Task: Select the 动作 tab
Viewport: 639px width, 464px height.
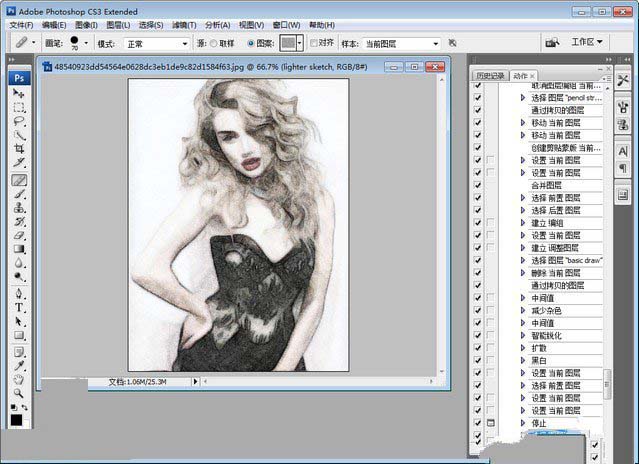Action: pyautogui.click(x=520, y=76)
